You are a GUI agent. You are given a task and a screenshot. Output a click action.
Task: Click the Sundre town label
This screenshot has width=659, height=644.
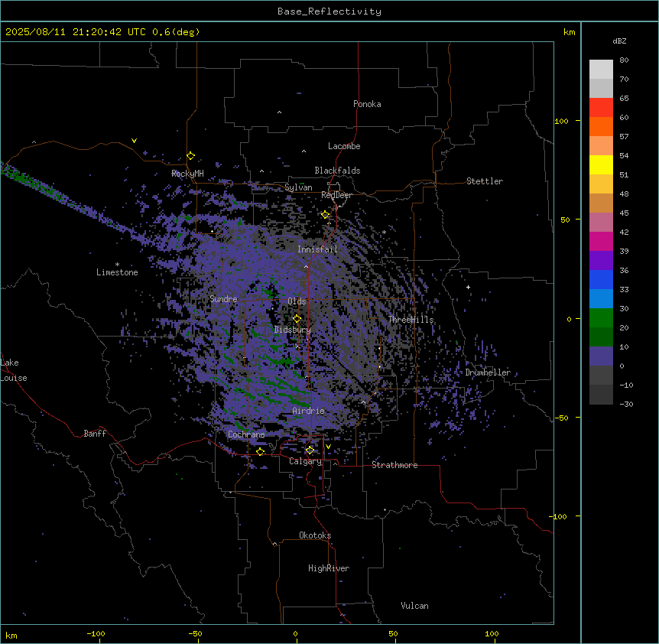[223, 299]
